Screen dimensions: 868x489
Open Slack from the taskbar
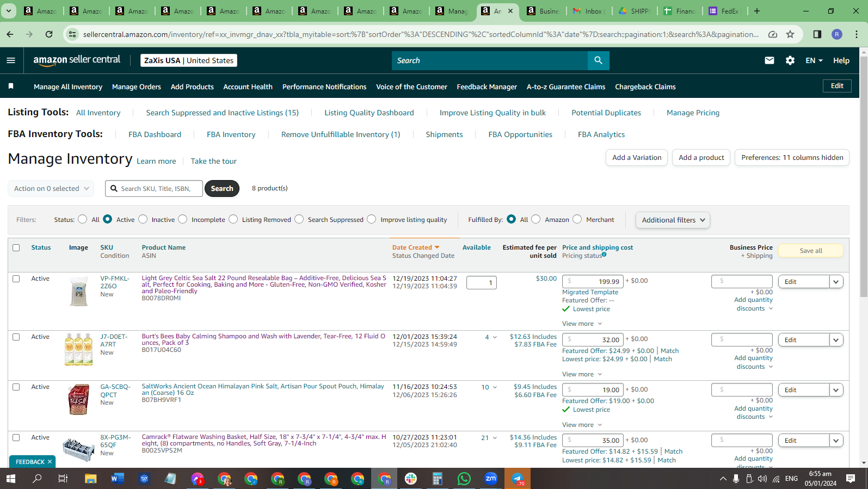tap(411, 479)
